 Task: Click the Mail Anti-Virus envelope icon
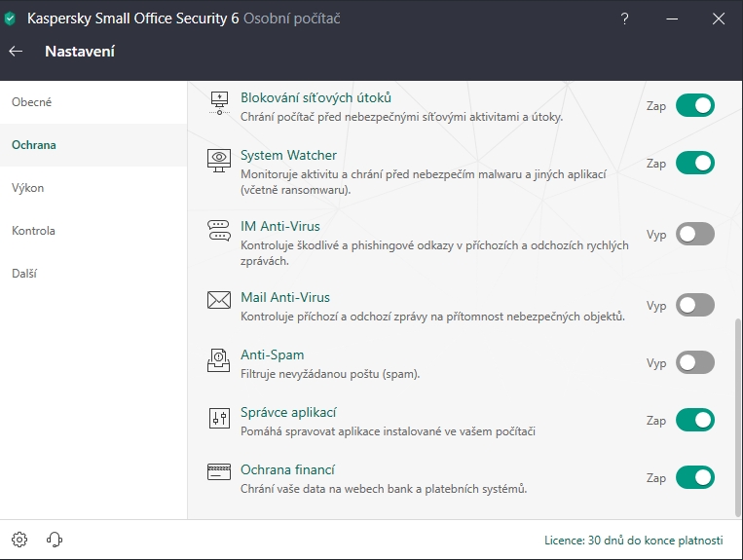[218, 300]
